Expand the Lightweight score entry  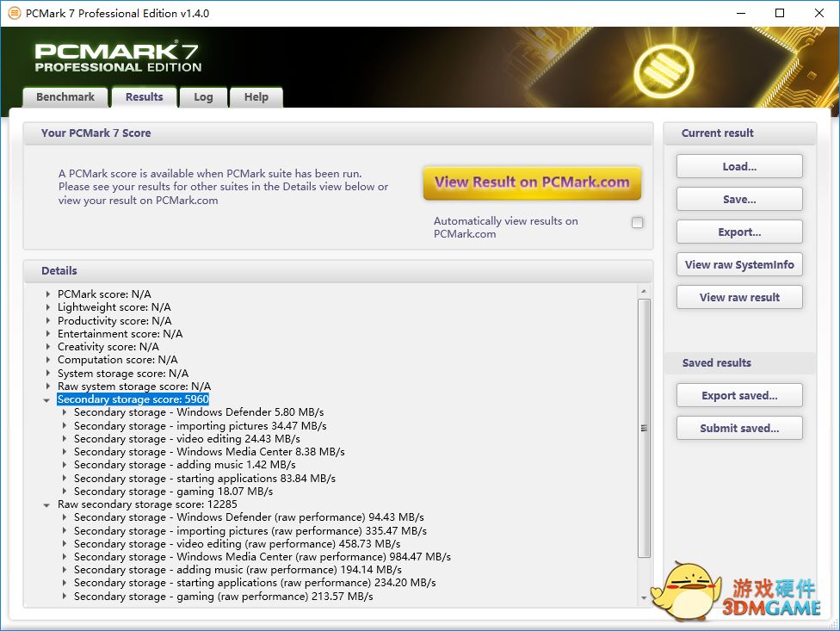pos(48,307)
